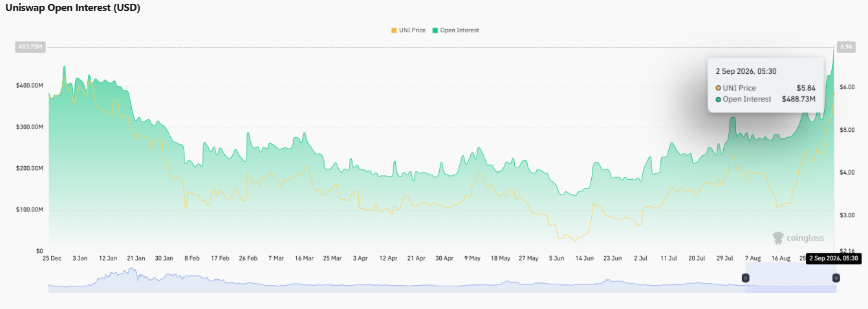This screenshot has height=309, width=868.
Task: Click the 'UNI Price' label inside the tooltip
Action: [739, 88]
